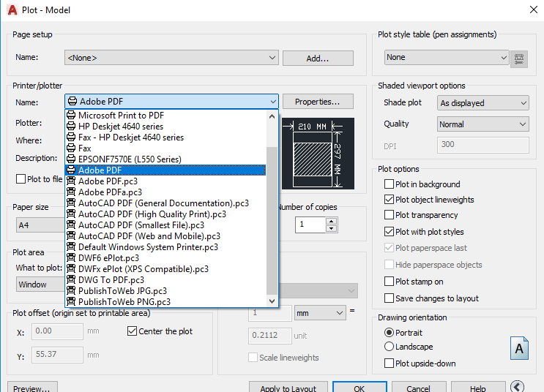Select Fax - HP Deskjet 4640 series

[x=165, y=137]
